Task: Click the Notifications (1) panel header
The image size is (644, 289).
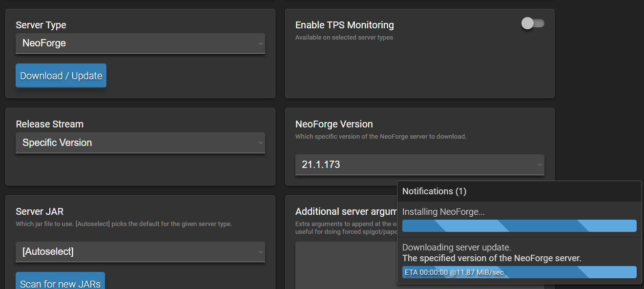Action: pos(519,191)
